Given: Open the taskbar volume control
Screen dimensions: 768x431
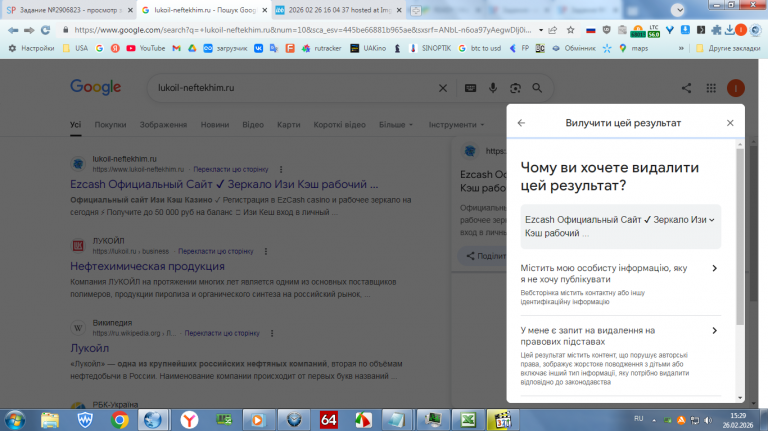Looking at the screenshot, I should pos(708,420).
